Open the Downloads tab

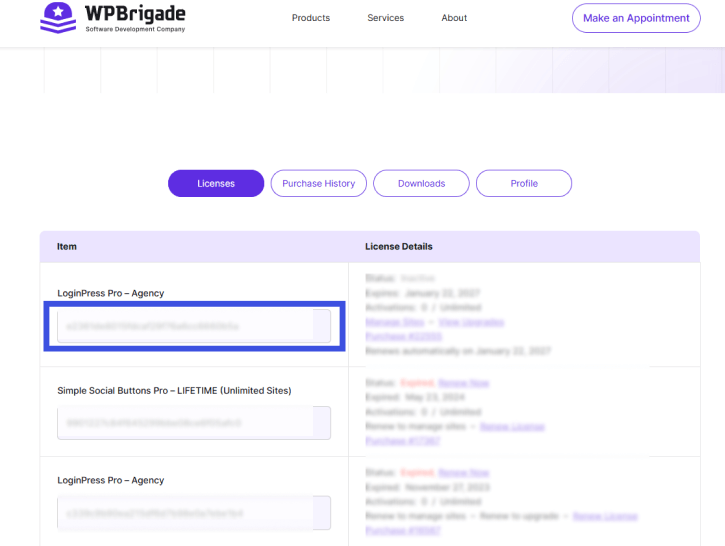point(421,184)
